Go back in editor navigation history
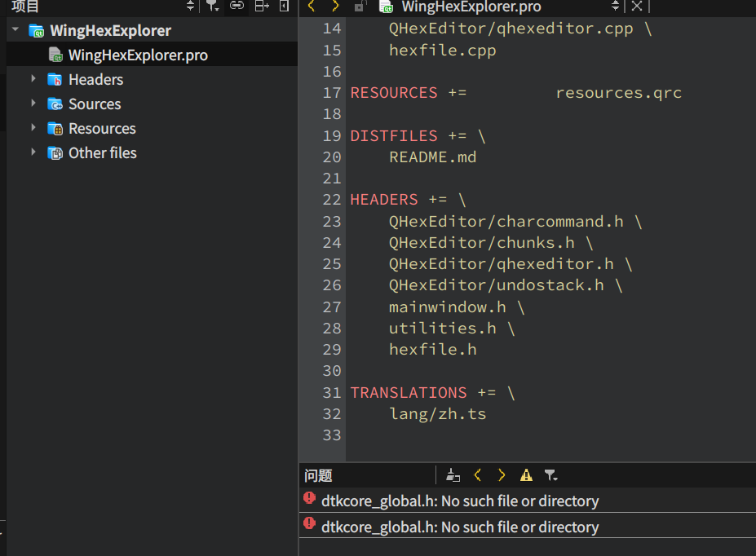The height and width of the screenshot is (556, 756). pos(312,6)
